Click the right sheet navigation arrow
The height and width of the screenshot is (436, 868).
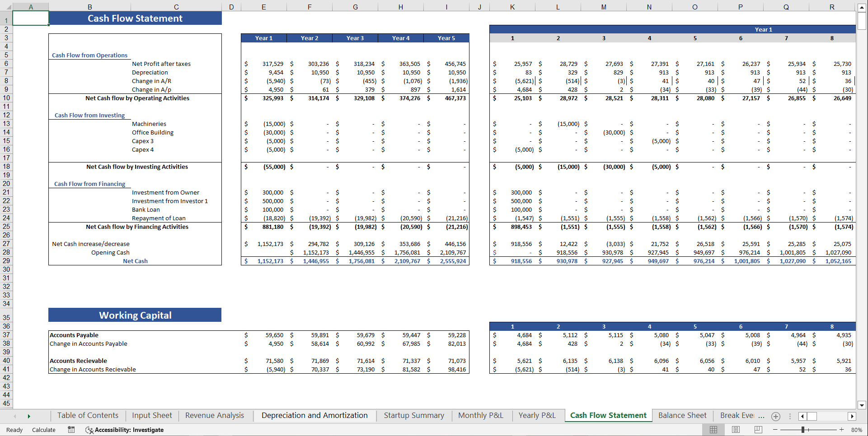pos(28,416)
